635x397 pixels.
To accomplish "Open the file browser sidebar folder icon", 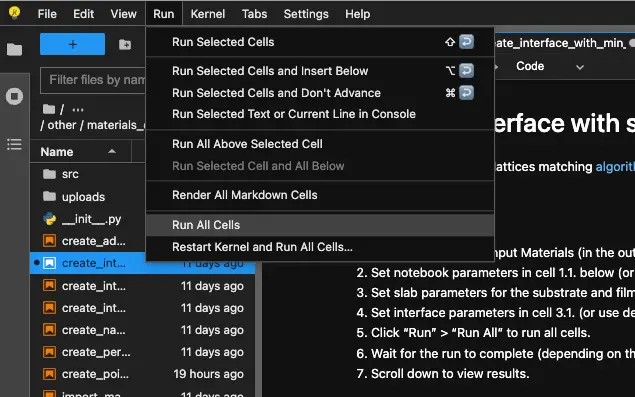I will click(15, 49).
